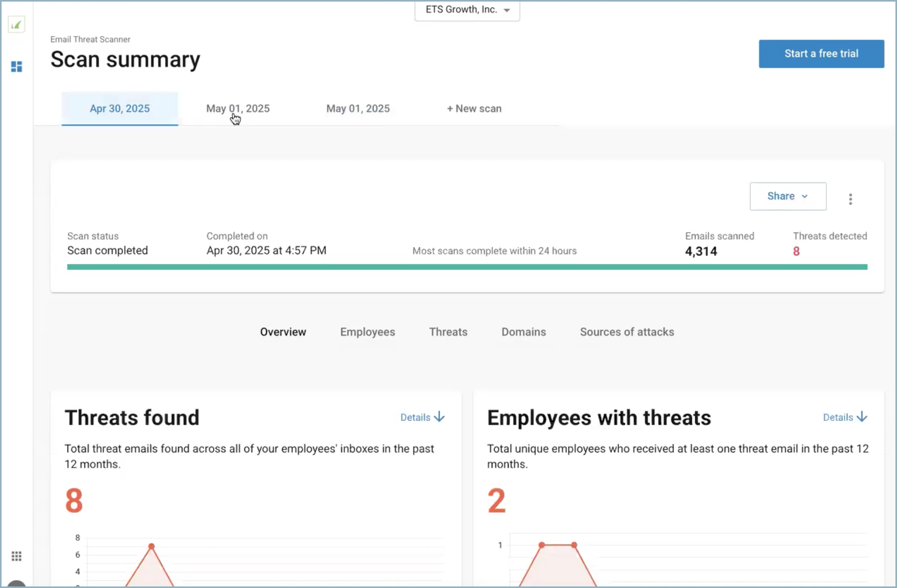Open Details link in Threats found card
This screenshot has height=588, width=897.
(422, 417)
